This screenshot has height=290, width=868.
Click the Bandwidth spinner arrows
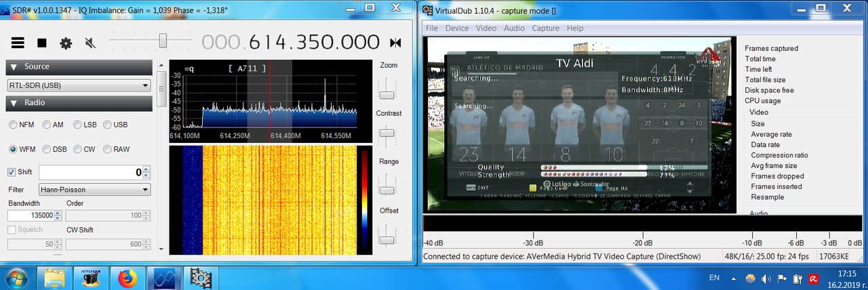(x=58, y=215)
